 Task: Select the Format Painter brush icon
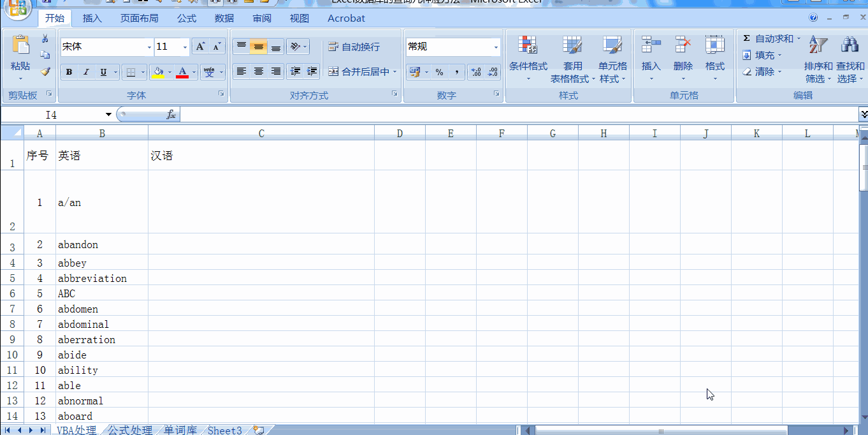point(45,71)
